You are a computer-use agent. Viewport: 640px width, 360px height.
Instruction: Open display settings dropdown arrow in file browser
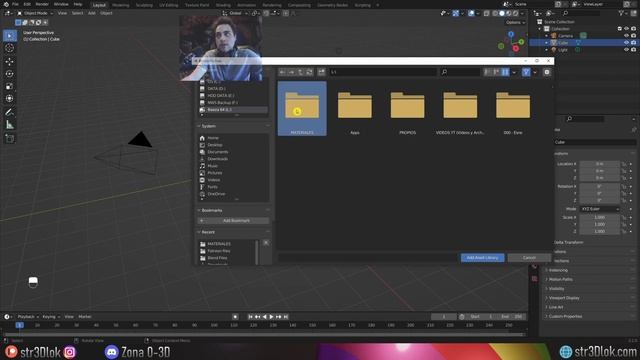pos(514,72)
